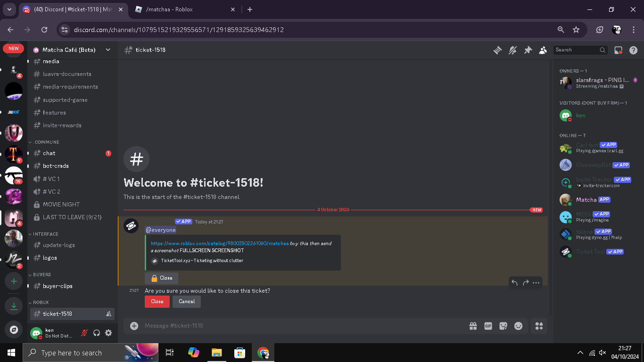Open the GIF picker
The image size is (644, 362).
[488, 326]
